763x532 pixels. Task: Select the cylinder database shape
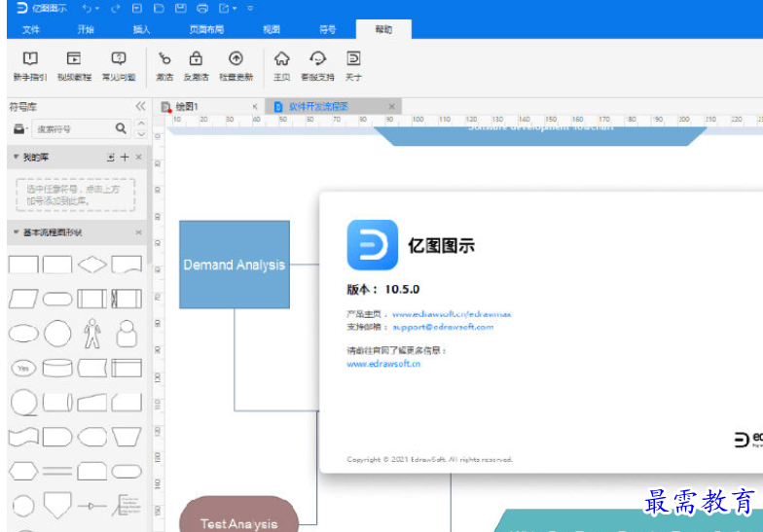click(x=57, y=368)
